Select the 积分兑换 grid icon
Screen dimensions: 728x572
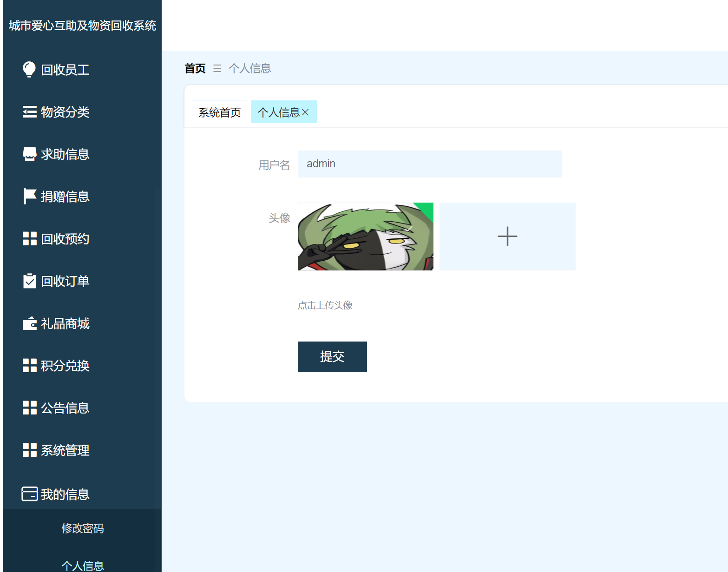[x=29, y=365]
